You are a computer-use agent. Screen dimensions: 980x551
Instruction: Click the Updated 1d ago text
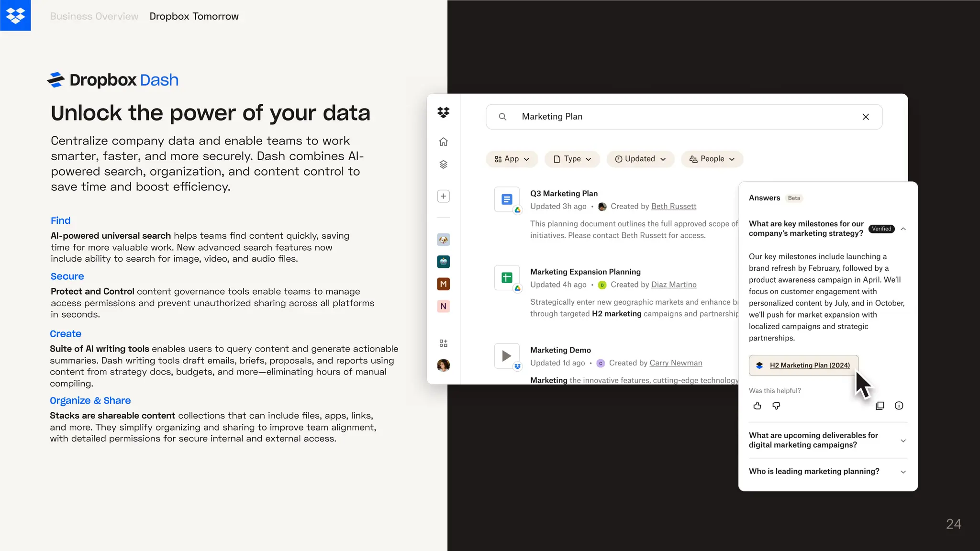pyautogui.click(x=557, y=363)
